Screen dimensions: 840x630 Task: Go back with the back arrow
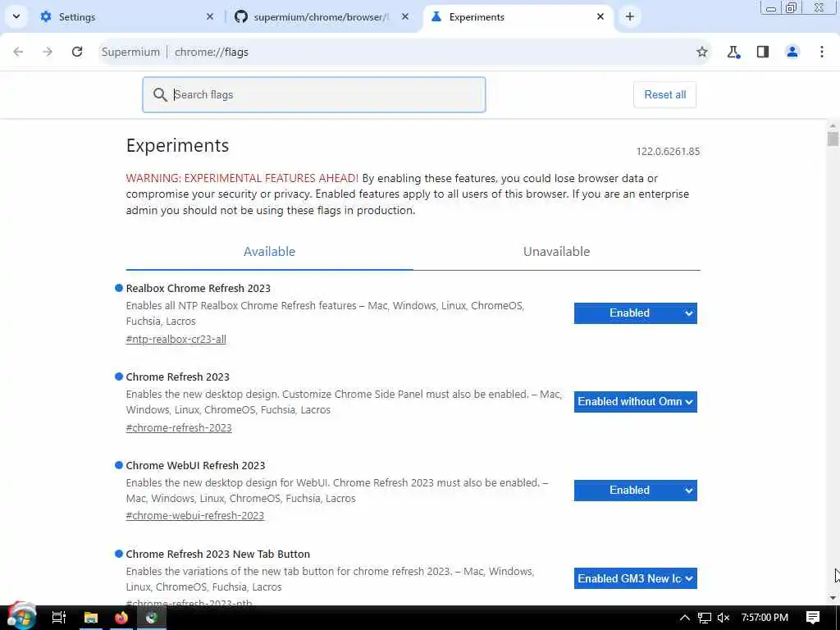[18, 52]
